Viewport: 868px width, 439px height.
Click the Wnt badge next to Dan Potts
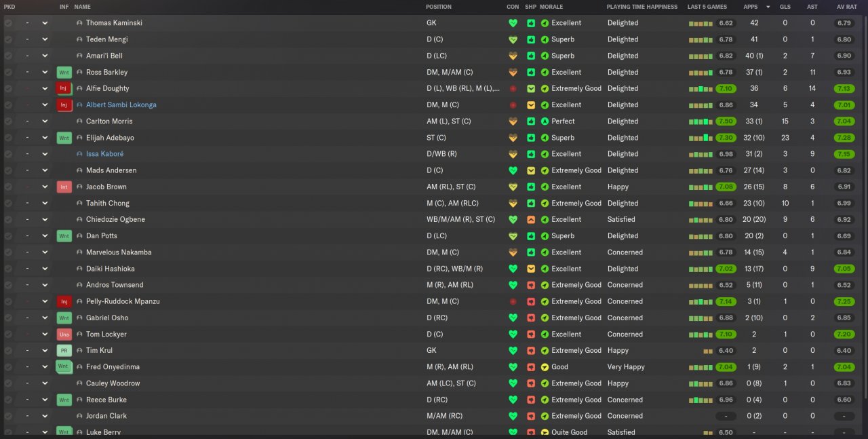tap(64, 235)
